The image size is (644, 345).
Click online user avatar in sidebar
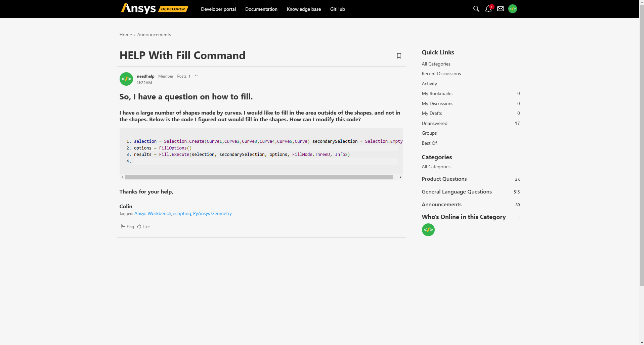(428, 230)
